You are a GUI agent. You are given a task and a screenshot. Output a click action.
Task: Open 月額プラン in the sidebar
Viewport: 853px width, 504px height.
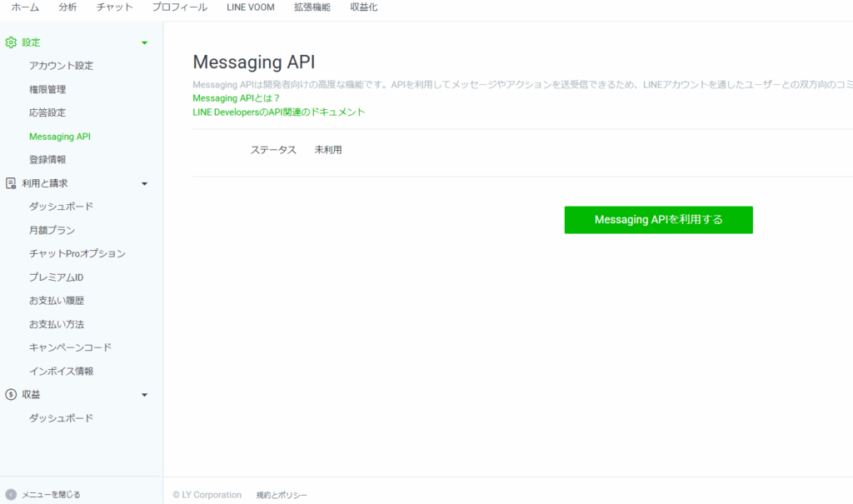(52, 230)
